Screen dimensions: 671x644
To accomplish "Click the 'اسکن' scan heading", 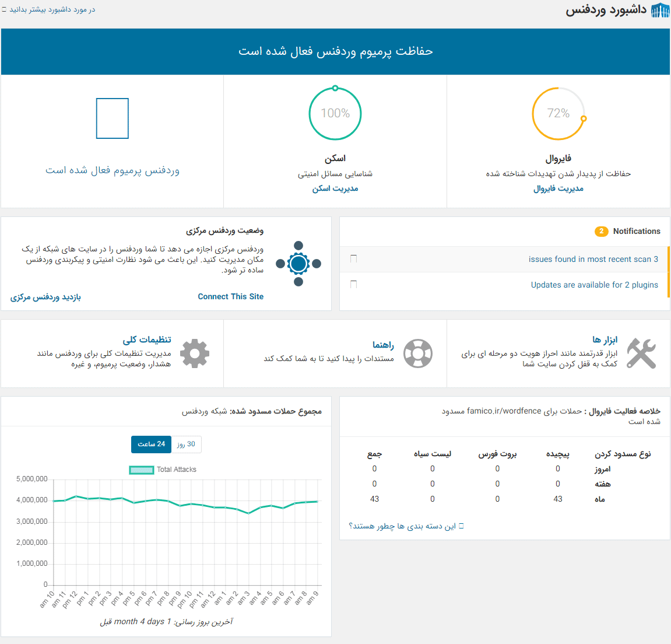I will click(x=335, y=159).
